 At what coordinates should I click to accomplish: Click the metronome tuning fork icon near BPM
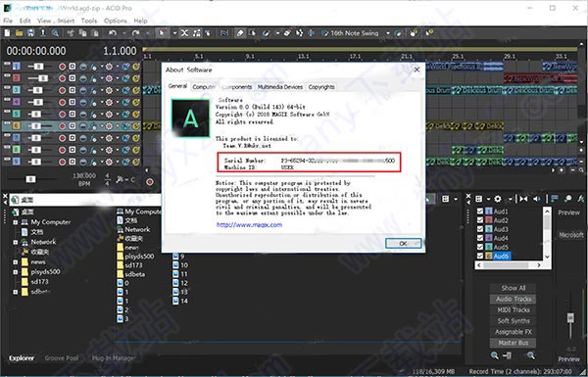tap(120, 180)
